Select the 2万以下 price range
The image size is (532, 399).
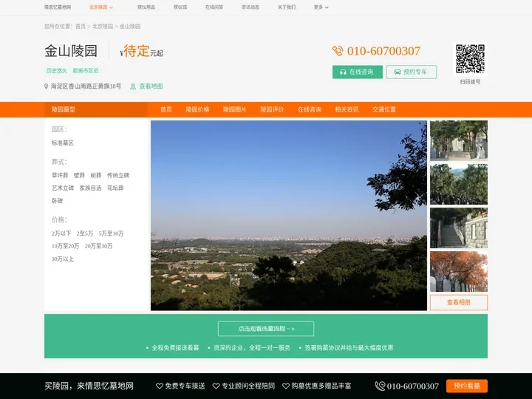[61, 233]
